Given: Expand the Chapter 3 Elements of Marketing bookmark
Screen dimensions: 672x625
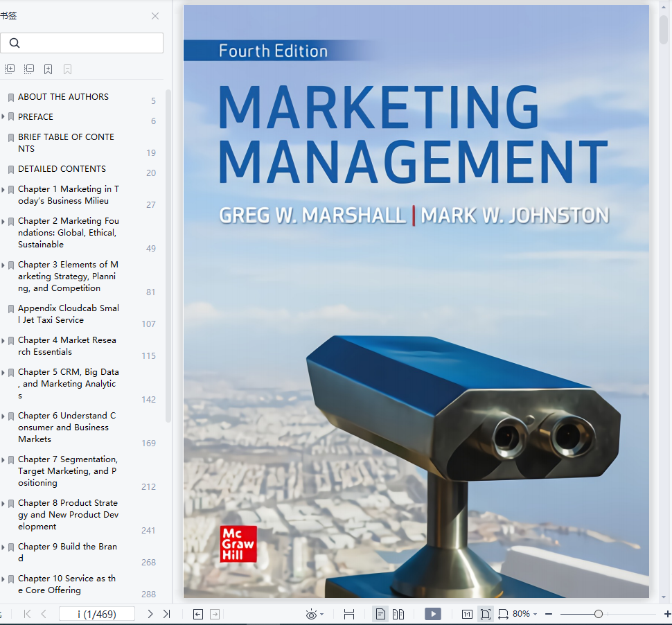Looking at the screenshot, I should pyautogui.click(x=3, y=265).
